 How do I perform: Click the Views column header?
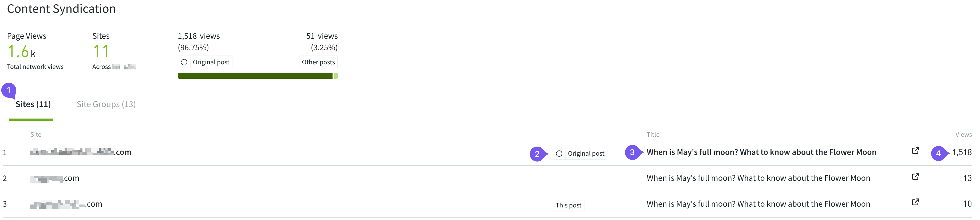[963, 134]
